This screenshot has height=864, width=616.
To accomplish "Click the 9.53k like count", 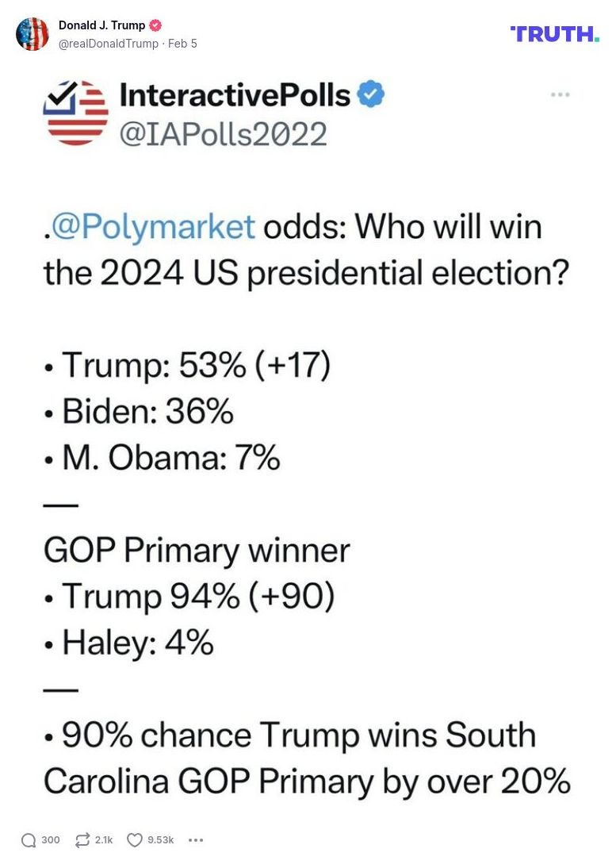I will point(160,839).
